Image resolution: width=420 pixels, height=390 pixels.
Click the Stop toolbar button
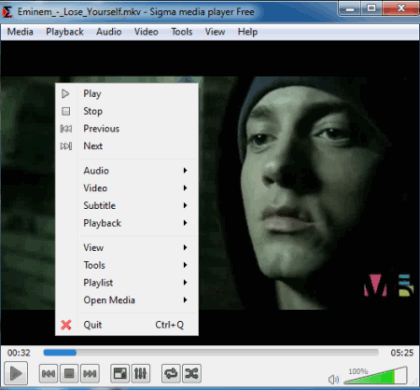pyautogui.click(x=69, y=374)
